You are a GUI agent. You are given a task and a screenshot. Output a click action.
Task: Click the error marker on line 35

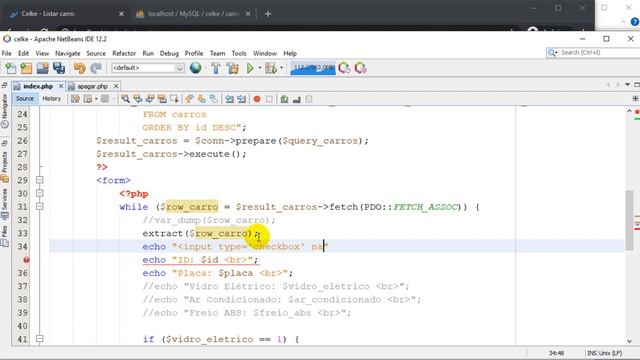(x=26, y=260)
